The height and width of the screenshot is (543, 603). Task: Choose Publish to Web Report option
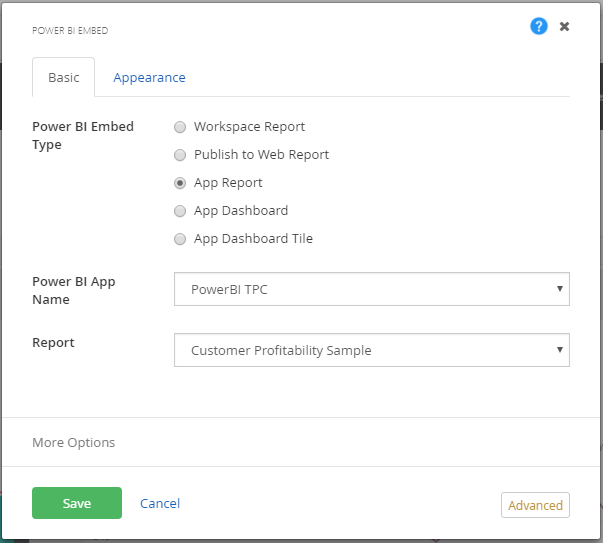(x=180, y=155)
